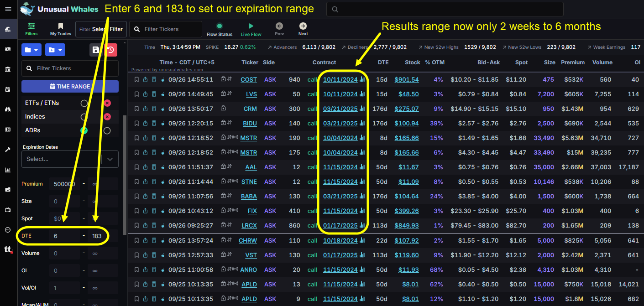The image size is (644, 306).
Task: Sort by the Ticker column header
Action: coord(250,62)
